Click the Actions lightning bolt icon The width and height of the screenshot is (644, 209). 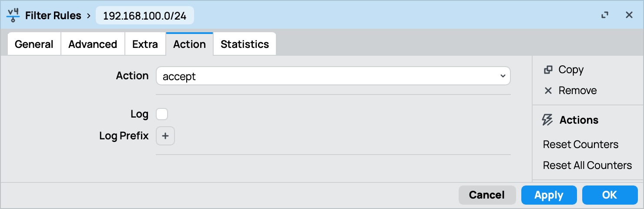[x=547, y=120]
